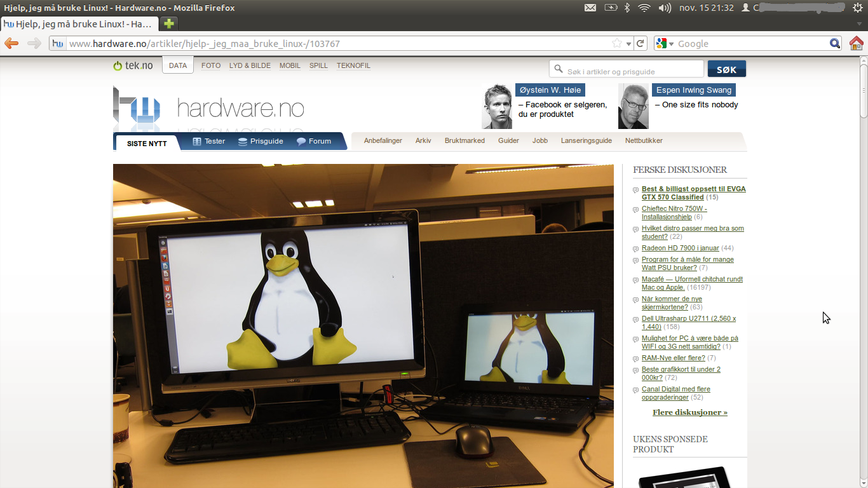This screenshot has height=488, width=868.
Task: Open the session power menu icon
Action: [x=857, y=8]
